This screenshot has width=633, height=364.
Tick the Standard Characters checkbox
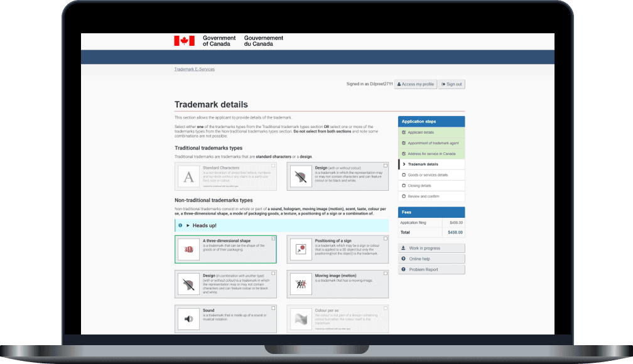(x=273, y=166)
